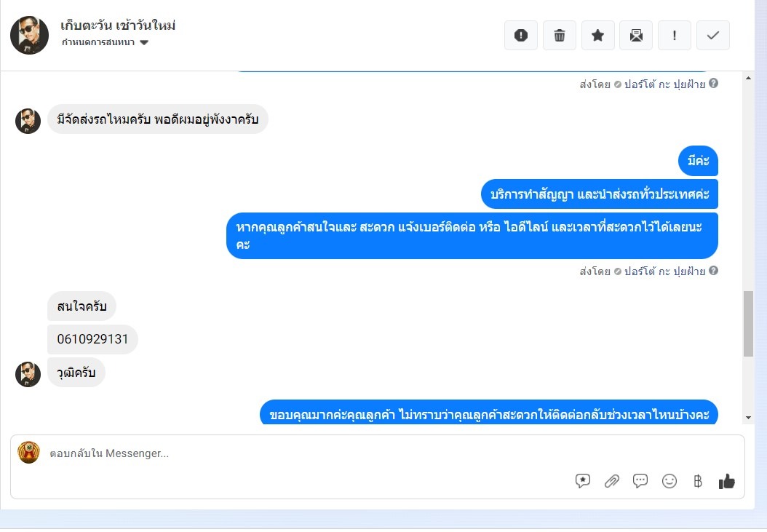
Task: Mark conversation as spam icon
Action: click(520, 35)
